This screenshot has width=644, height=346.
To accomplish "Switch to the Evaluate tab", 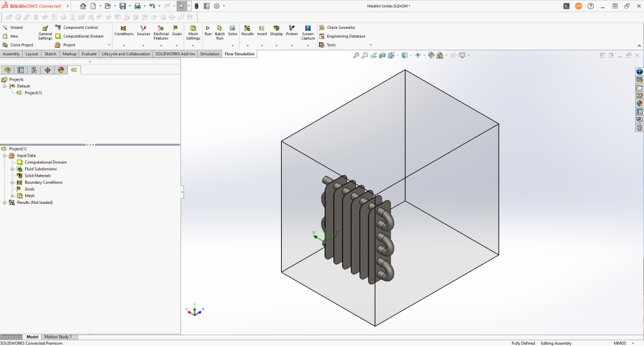I will [x=89, y=54].
